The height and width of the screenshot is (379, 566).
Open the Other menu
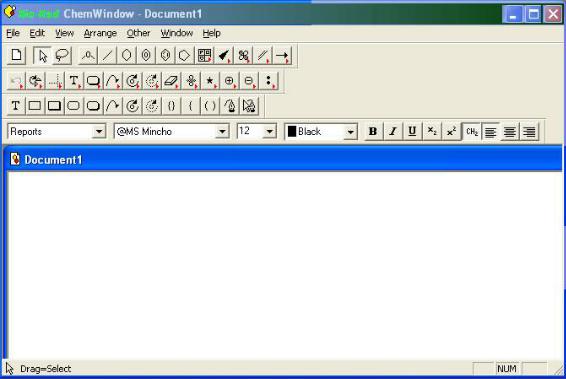138,33
